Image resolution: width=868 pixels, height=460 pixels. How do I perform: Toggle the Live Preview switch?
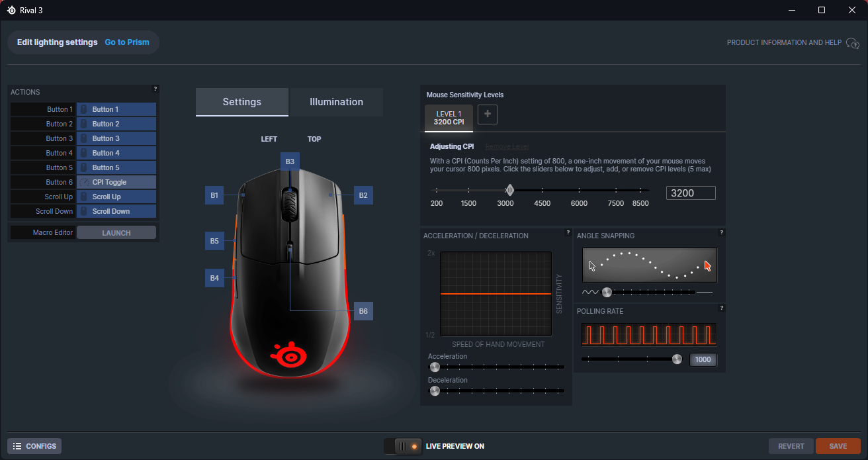pos(403,446)
